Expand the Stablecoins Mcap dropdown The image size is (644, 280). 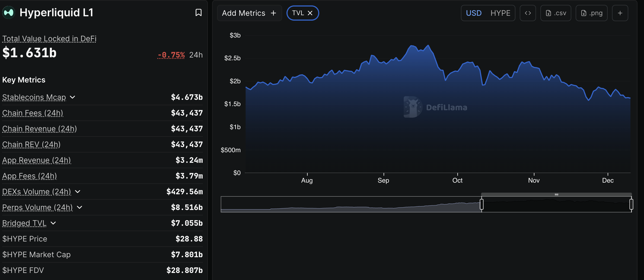click(x=72, y=97)
